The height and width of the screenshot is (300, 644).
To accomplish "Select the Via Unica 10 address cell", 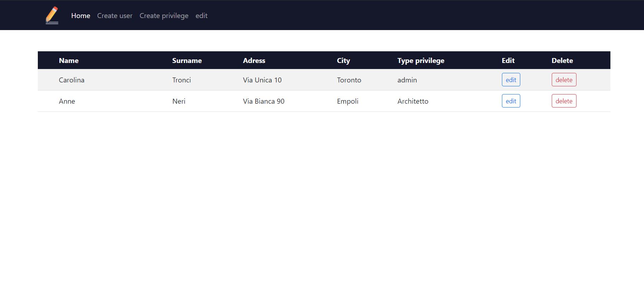I will click(262, 80).
